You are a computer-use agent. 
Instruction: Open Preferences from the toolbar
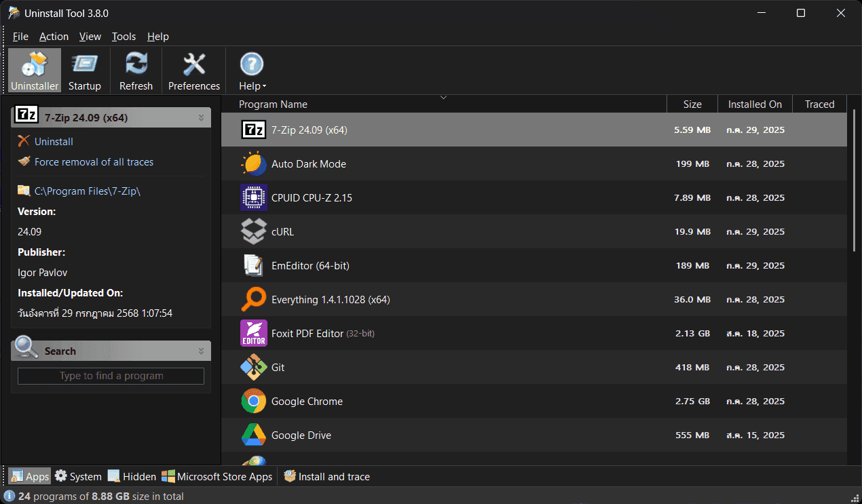tap(194, 70)
